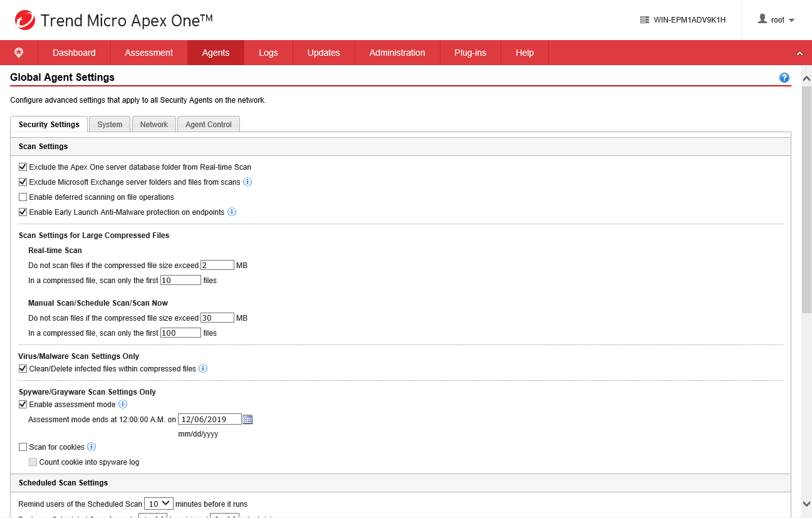Click the Scan Settings for Large Compressed Files heading

pyautogui.click(x=94, y=236)
